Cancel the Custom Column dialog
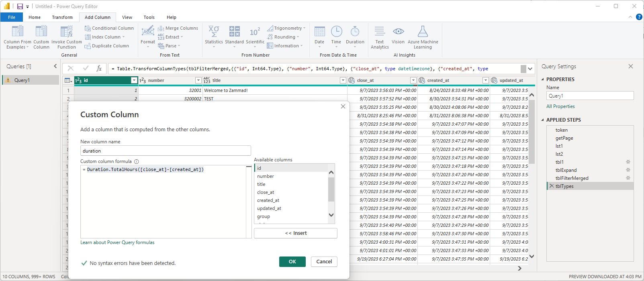The image size is (644, 281). pyautogui.click(x=324, y=262)
